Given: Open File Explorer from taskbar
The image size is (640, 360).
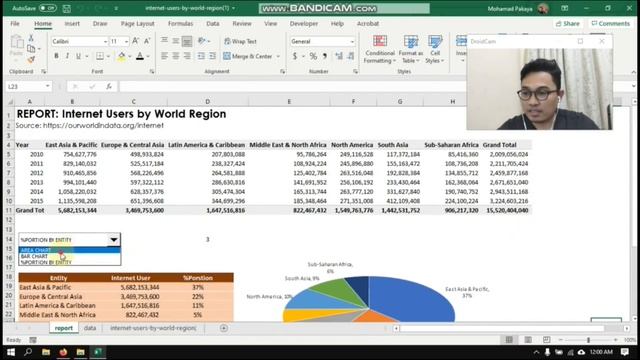Looking at the screenshot, I should (x=46, y=352).
